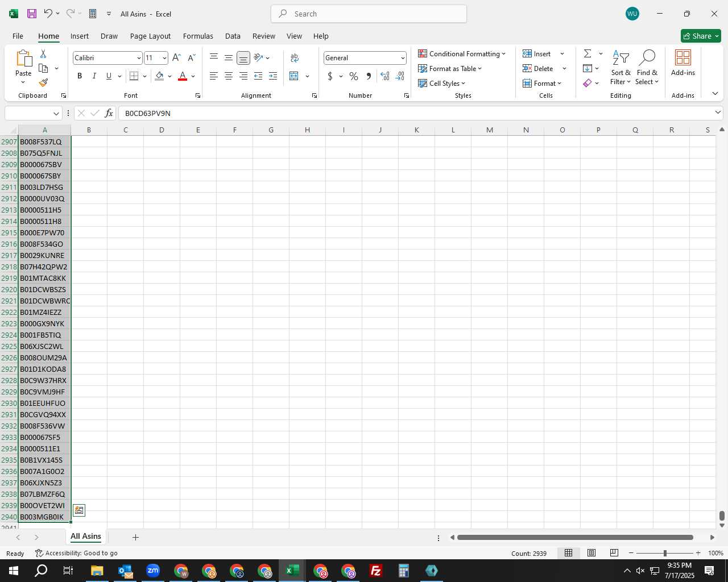
Task: Open the Calibri font name dropdown
Action: click(138, 58)
